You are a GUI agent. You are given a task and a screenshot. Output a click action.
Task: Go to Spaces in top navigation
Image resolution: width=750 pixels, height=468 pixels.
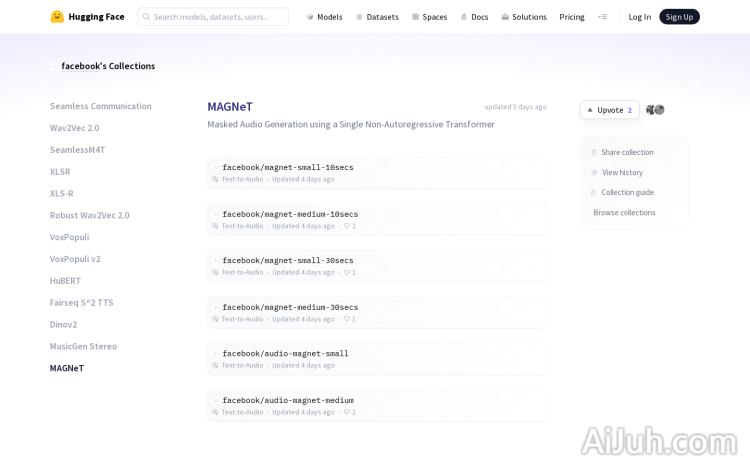pos(429,17)
